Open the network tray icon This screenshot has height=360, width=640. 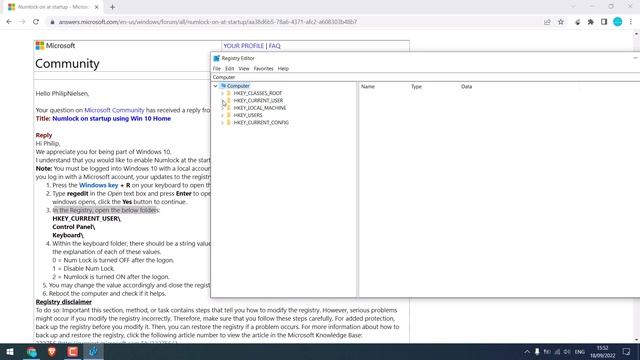[557, 352]
